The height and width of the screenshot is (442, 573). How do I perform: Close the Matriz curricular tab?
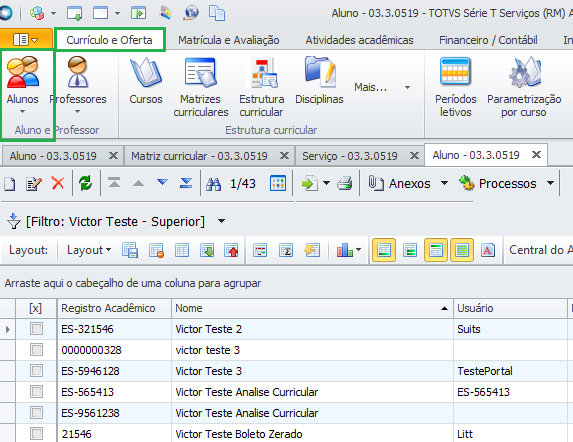tap(284, 156)
